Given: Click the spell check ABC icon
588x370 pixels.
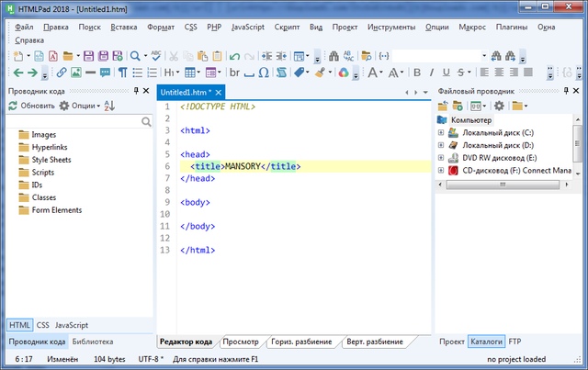Looking at the screenshot, I should (x=157, y=56).
